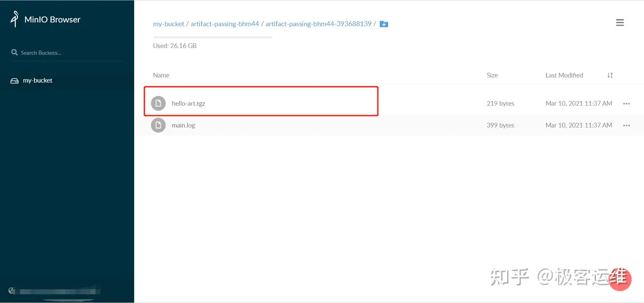Click the main.log modified date
The image size is (644, 303).
(579, 125)
